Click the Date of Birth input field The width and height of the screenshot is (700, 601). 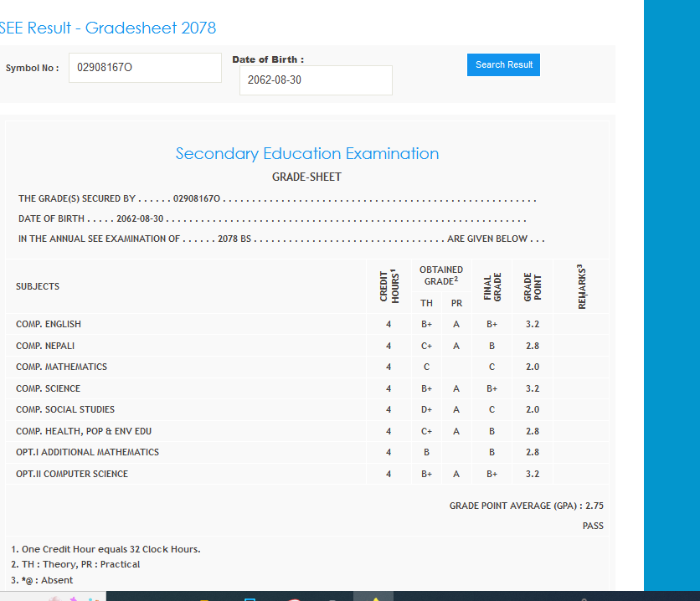coord(316,80)
